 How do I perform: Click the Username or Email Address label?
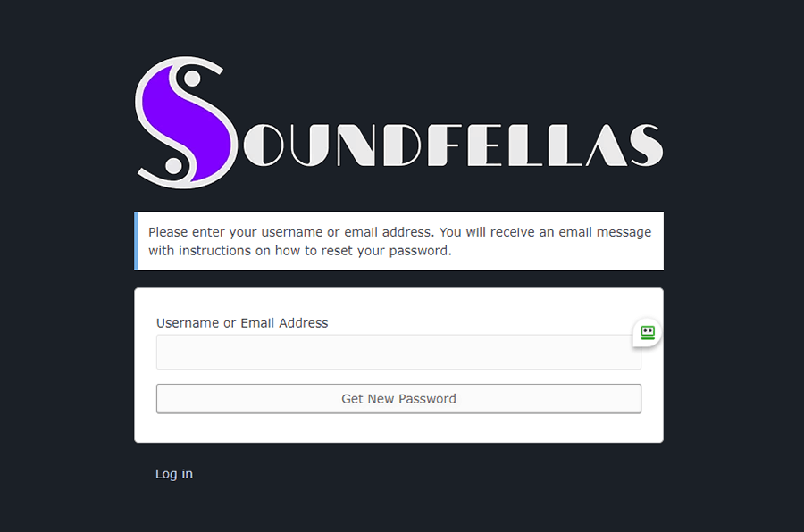(x=242, y=323)
